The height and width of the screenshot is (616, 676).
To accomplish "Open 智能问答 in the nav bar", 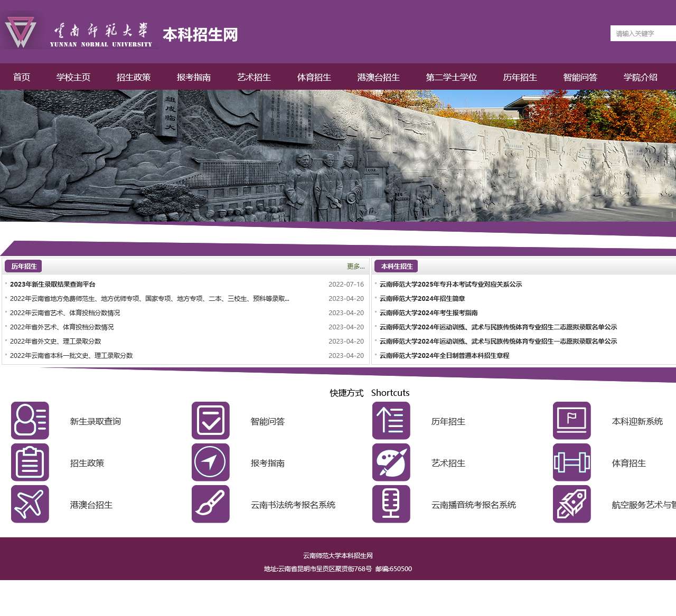I will 580,77.
